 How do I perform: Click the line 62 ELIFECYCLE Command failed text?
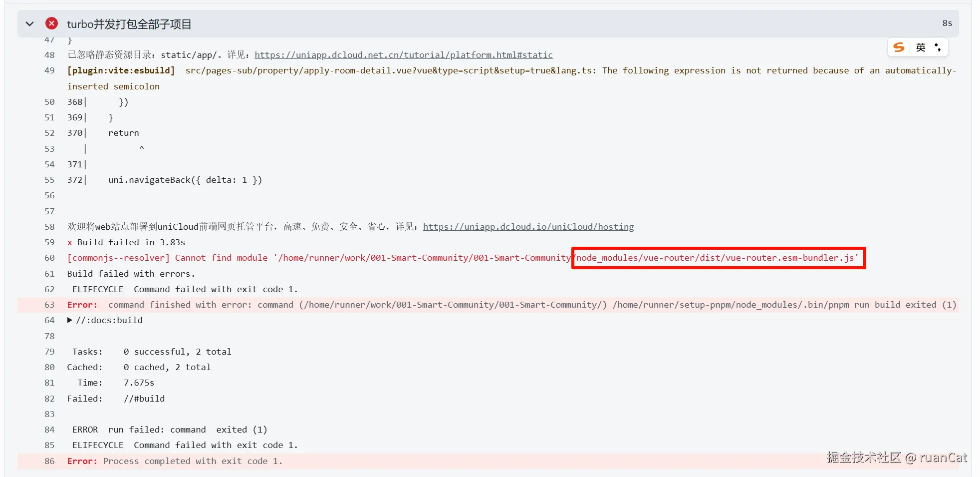185,289
